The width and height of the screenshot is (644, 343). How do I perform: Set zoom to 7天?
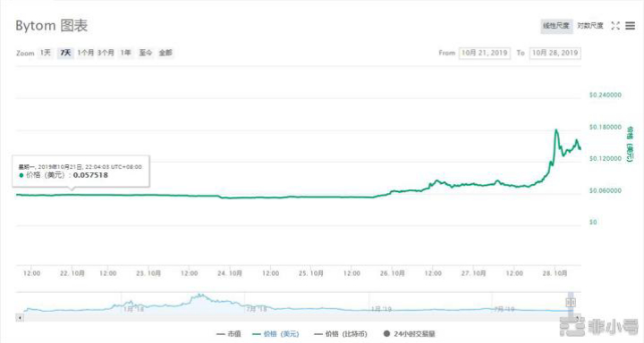click(x=65, y=53)
